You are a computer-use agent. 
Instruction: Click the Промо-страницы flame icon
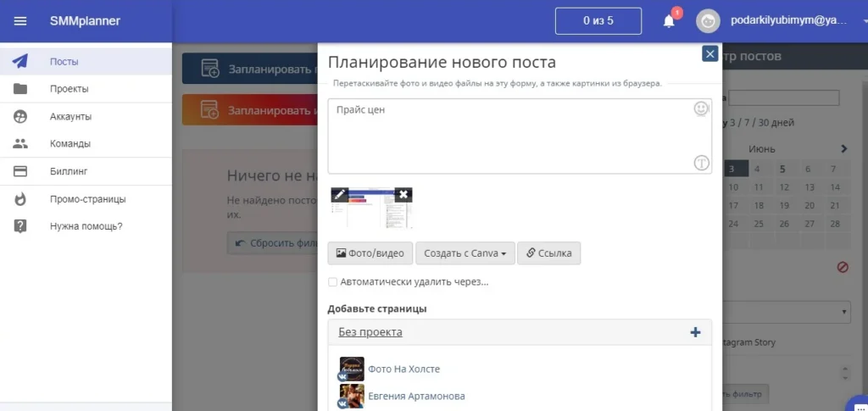click(20, 198)
